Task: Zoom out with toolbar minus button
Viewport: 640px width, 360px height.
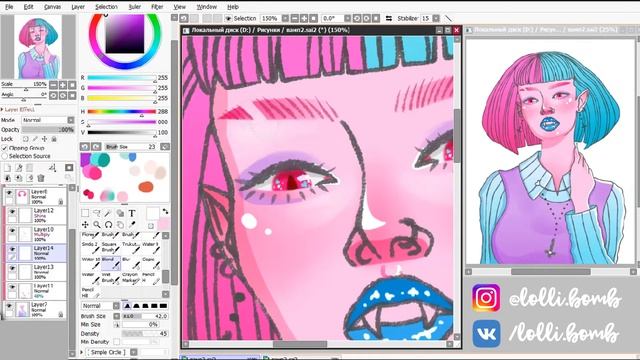Action: coord(295,18)
